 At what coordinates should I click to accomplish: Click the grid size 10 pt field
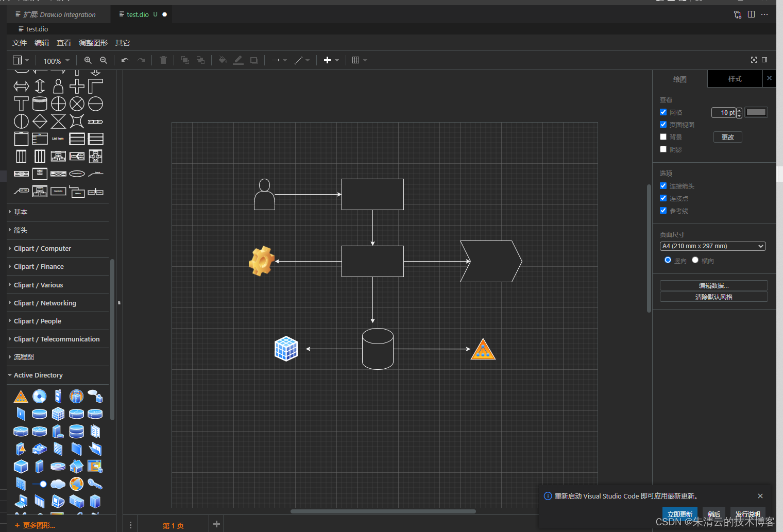click(724, 112)
